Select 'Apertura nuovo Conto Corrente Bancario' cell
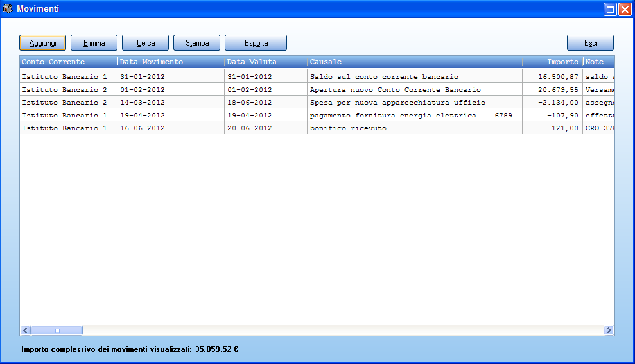Screen dimensions: 635x364 click(415, 89)
